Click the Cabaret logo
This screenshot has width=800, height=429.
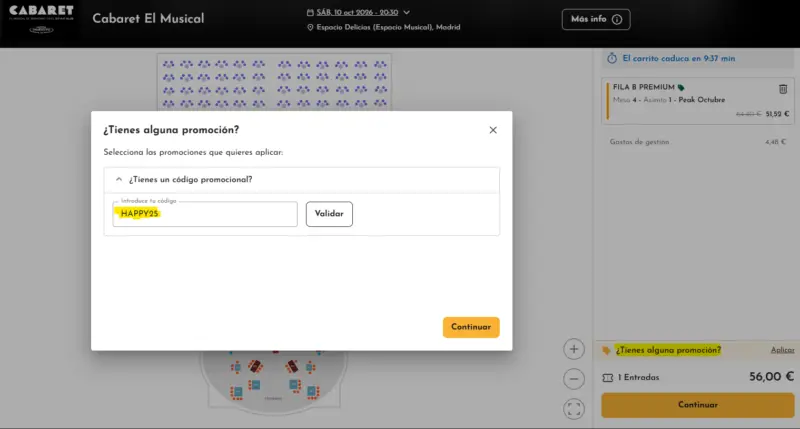click(41, 19)
